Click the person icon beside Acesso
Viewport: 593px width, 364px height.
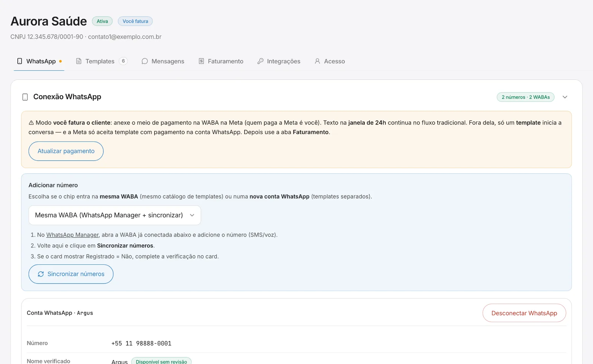pos(317,61)
